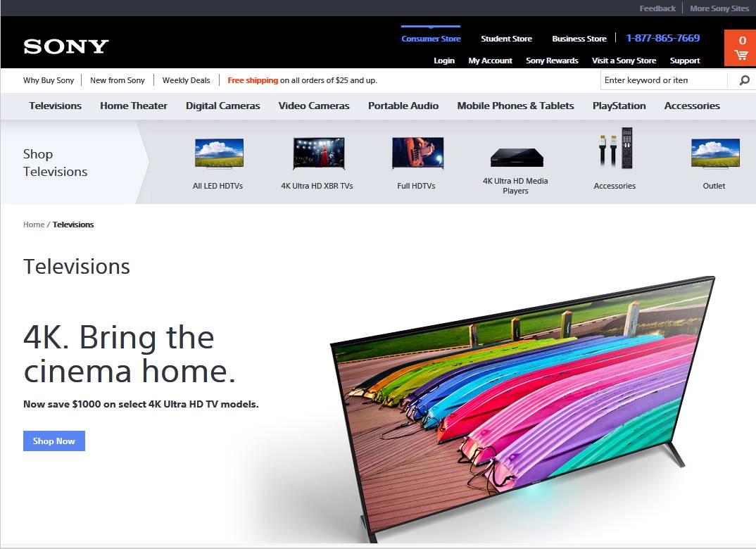Select the Accessories cables and remote image
The height and width of the screenshot is (549, 756).
pos(615,148)
